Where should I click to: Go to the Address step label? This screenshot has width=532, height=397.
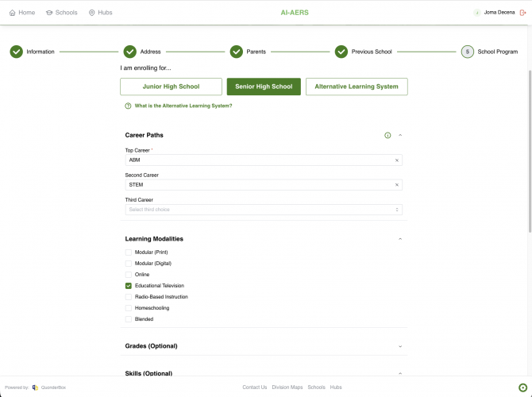click(x=150, y=52)
